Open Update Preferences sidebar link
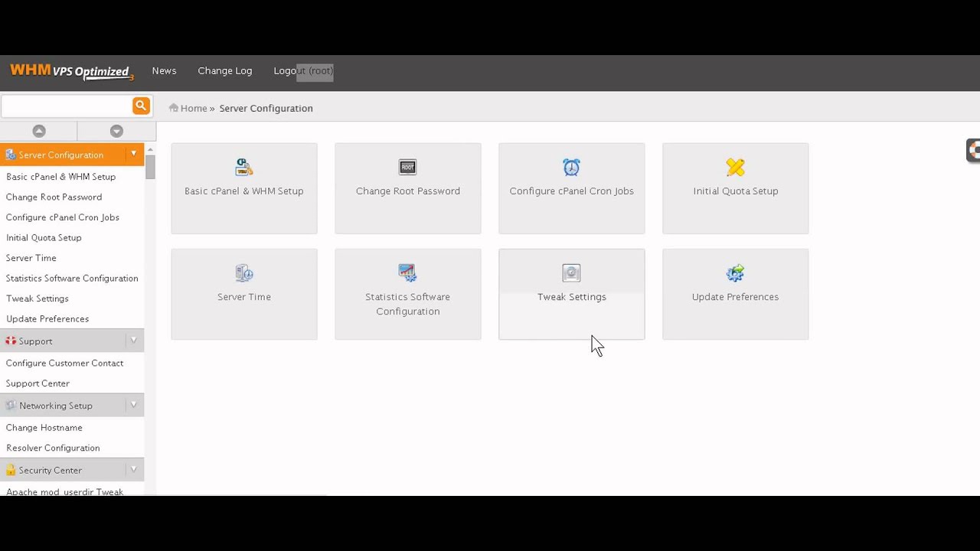The width and height of the screenshot is (980, 551). (47, 318)
